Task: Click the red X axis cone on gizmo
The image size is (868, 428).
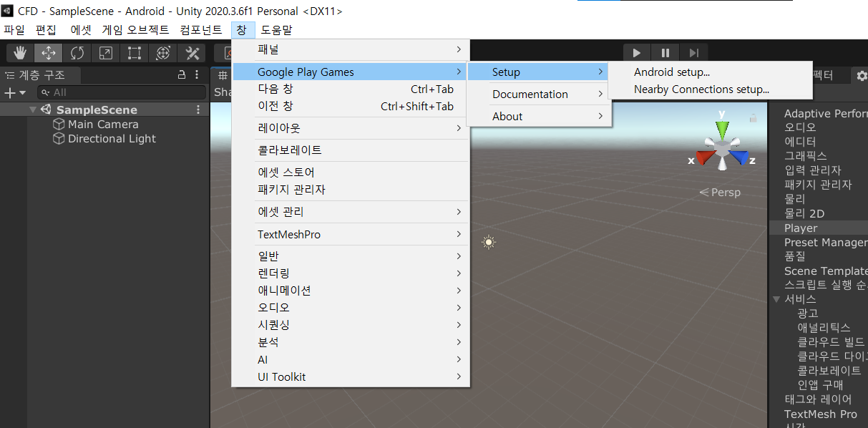Action: pyautogui.click(x=706, y=157)
